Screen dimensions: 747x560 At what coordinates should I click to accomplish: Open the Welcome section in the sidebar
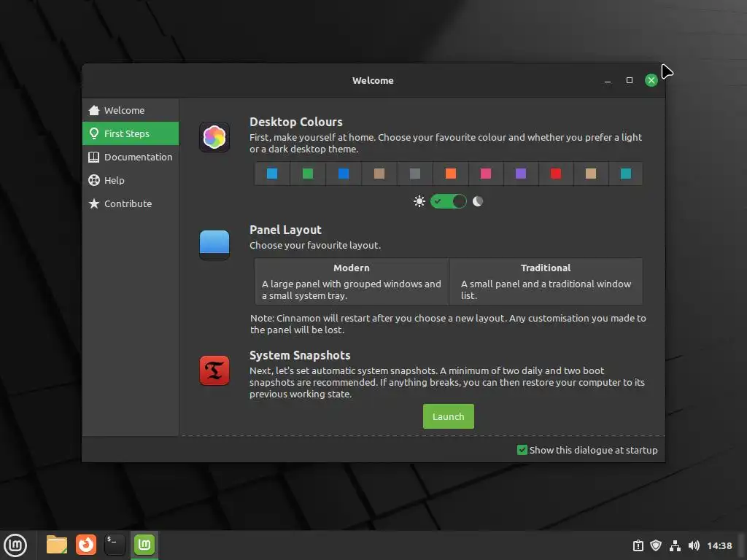131,110
